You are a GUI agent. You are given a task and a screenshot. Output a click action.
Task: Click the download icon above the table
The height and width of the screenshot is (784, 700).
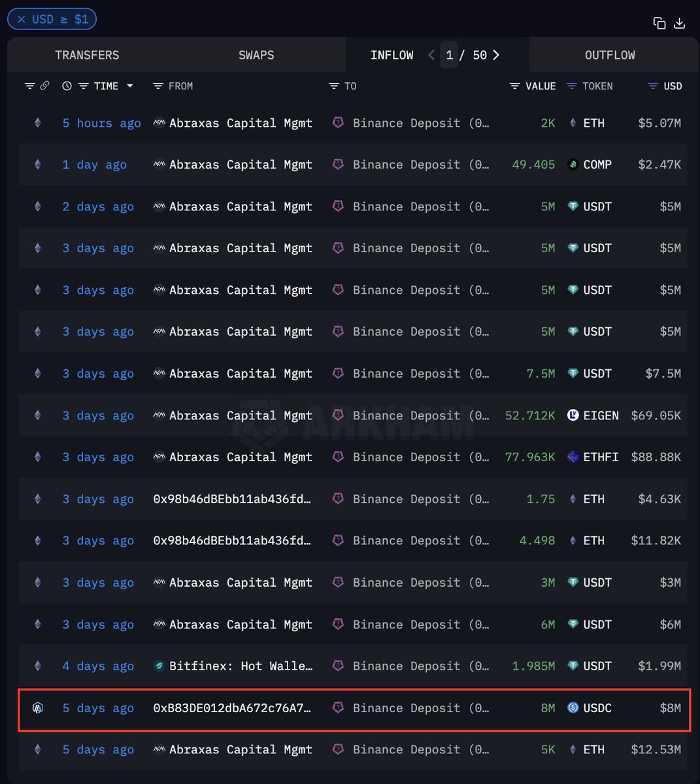[680, 24]
